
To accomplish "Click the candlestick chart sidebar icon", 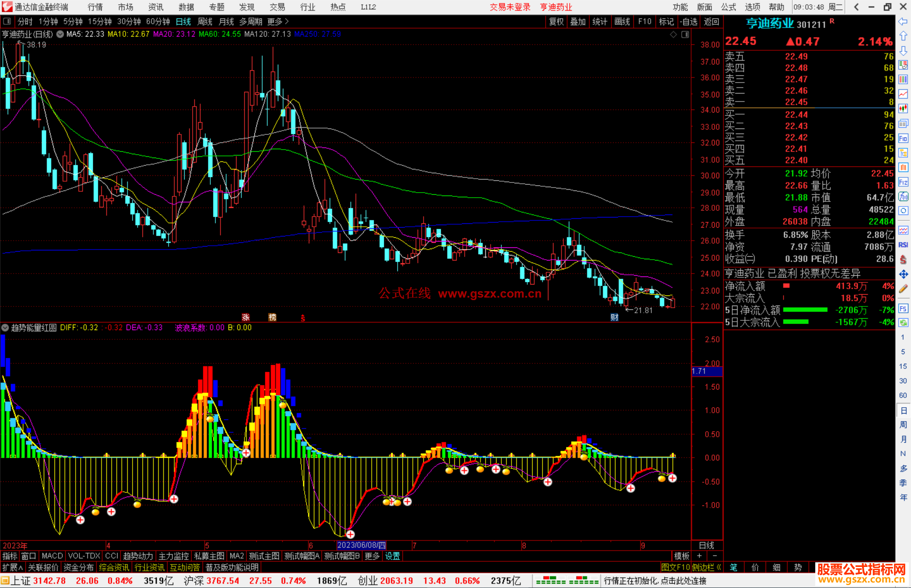I will click(x=903, y=109).
